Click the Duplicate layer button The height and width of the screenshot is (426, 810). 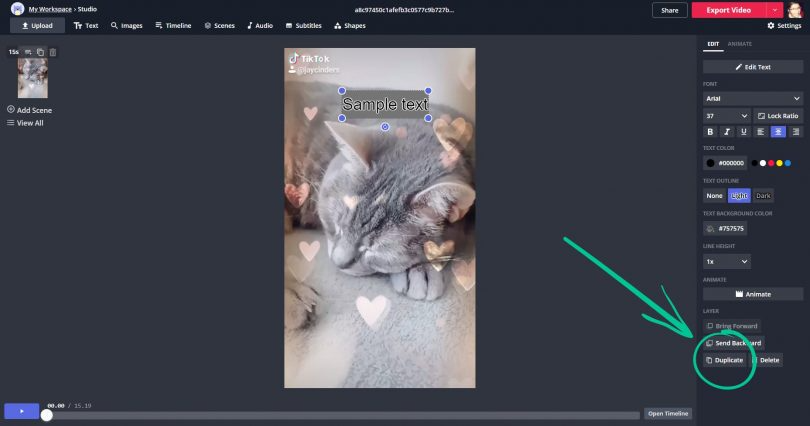pos(724,360)
